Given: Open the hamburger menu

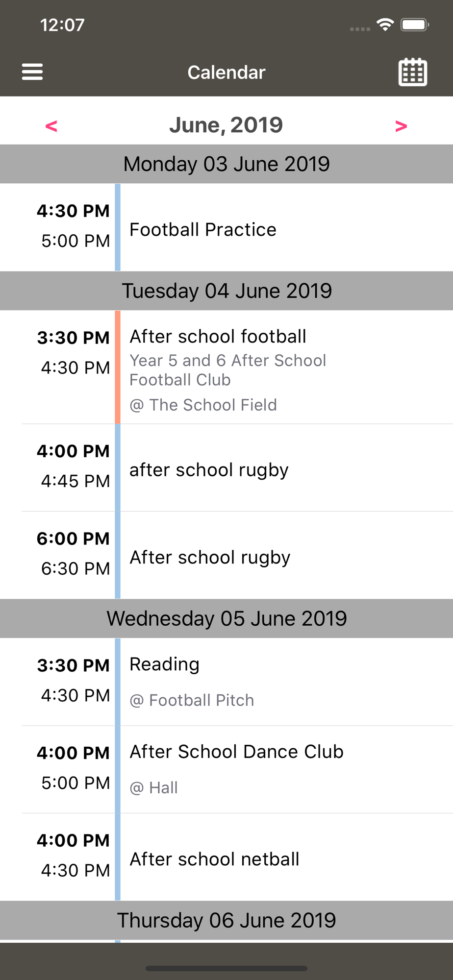Looking at the screenshot, I should [32, 72].
